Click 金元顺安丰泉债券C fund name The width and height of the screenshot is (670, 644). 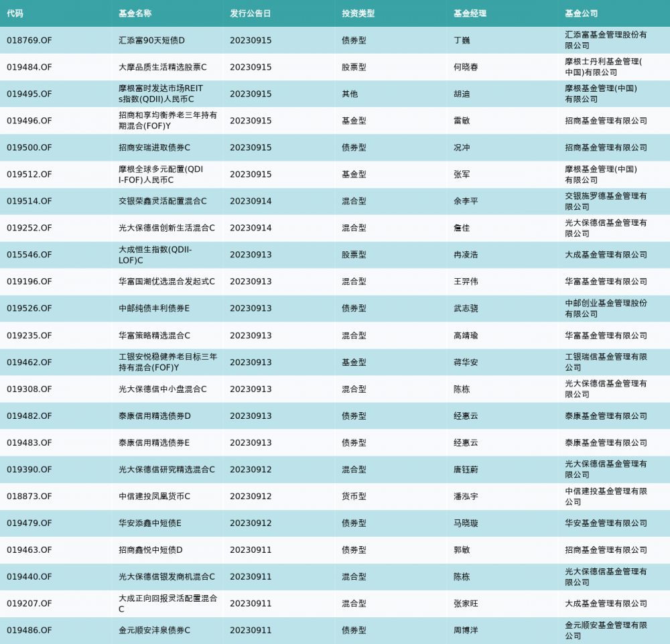pos(154,630)
